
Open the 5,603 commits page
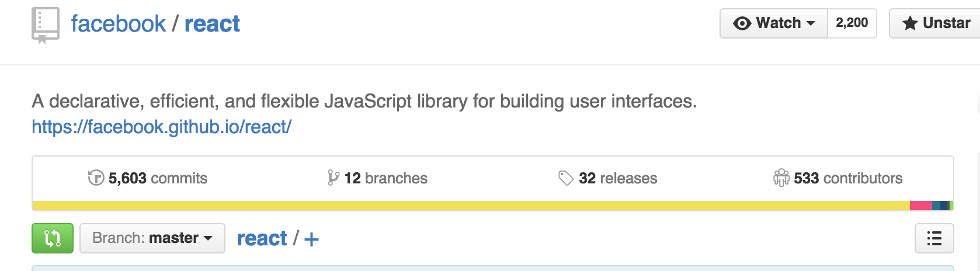(158, 178)
